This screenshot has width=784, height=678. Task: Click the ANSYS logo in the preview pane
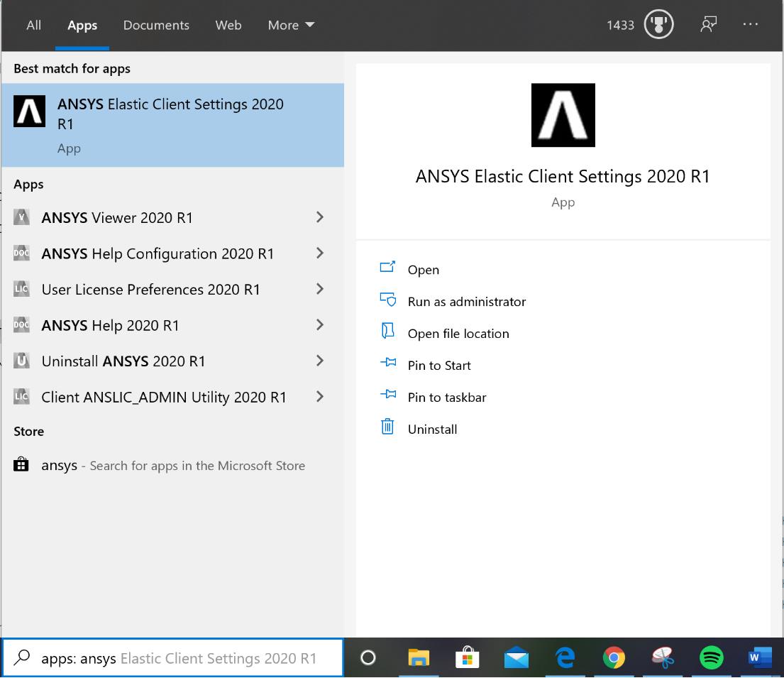pos(563,114)
